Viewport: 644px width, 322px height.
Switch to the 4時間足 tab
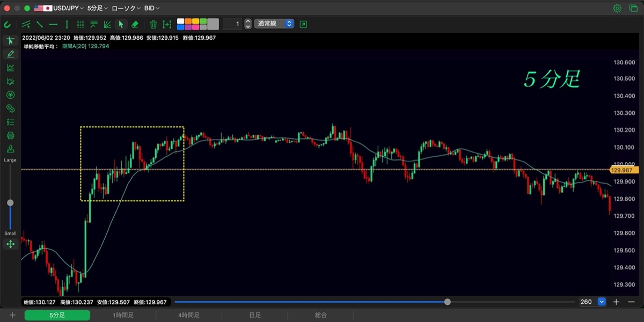point(189,315)
